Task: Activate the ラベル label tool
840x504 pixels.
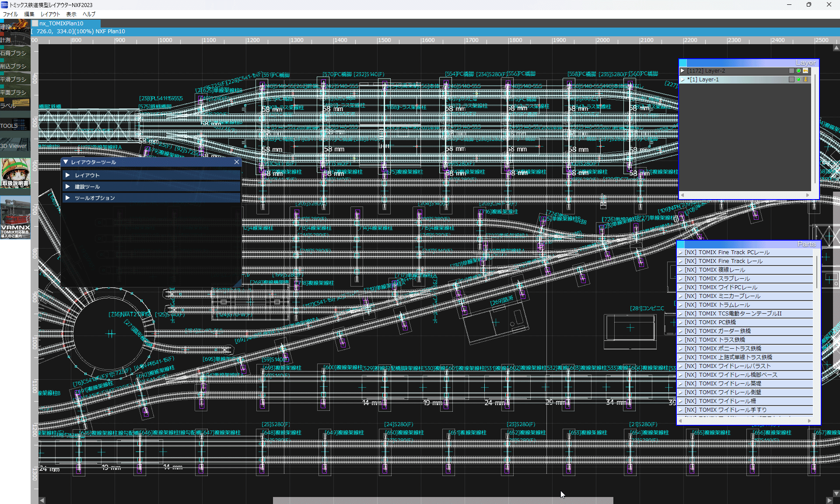Action: [x=15, y=105]
